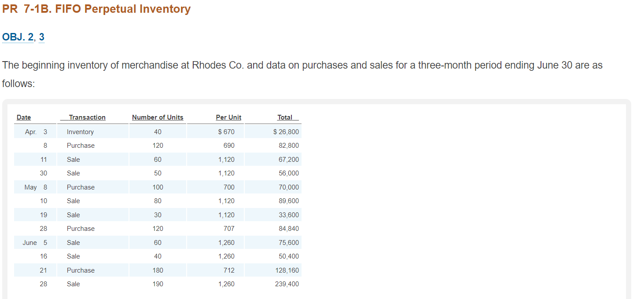The width and height of the screenshot is (644, 299).
Task: Select the Total column header
Action: (x=286, y=117)
